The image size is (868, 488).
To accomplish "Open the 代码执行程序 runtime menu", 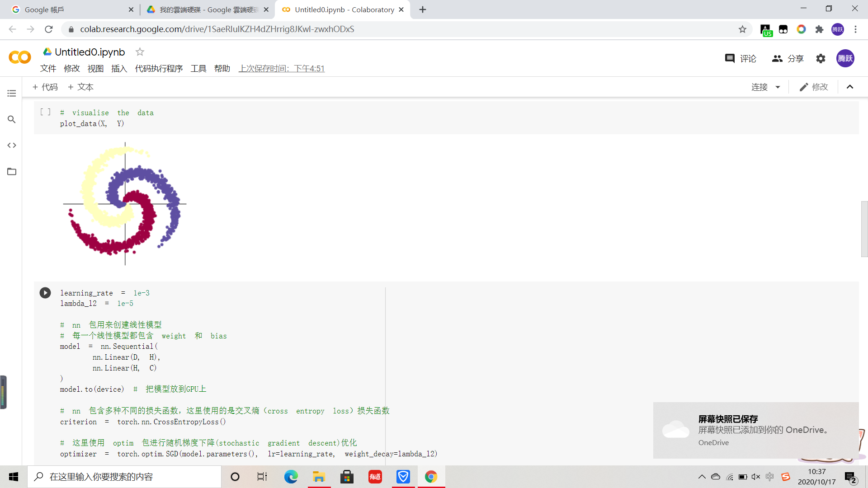I will pyautogui.click(x=159, y=69).
